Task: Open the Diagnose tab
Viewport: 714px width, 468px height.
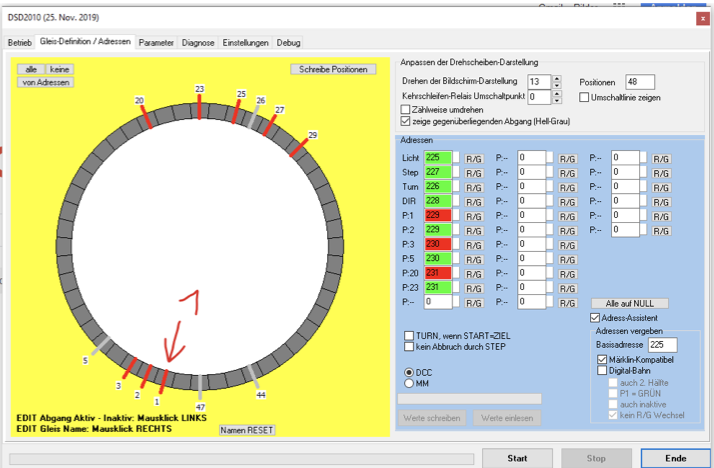Action: 198,43
